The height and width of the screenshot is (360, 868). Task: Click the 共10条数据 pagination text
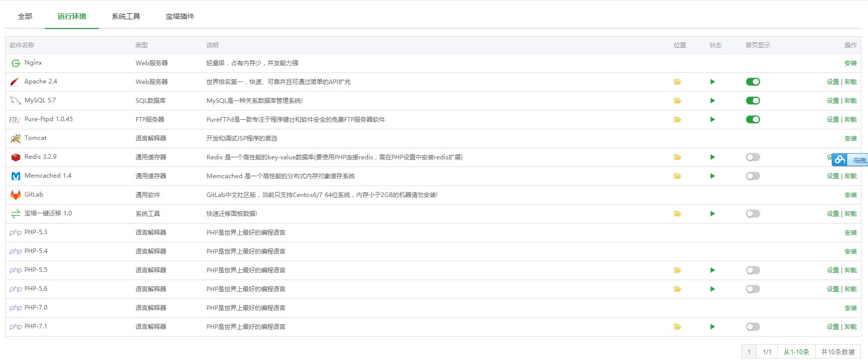(x=838, y=352)
